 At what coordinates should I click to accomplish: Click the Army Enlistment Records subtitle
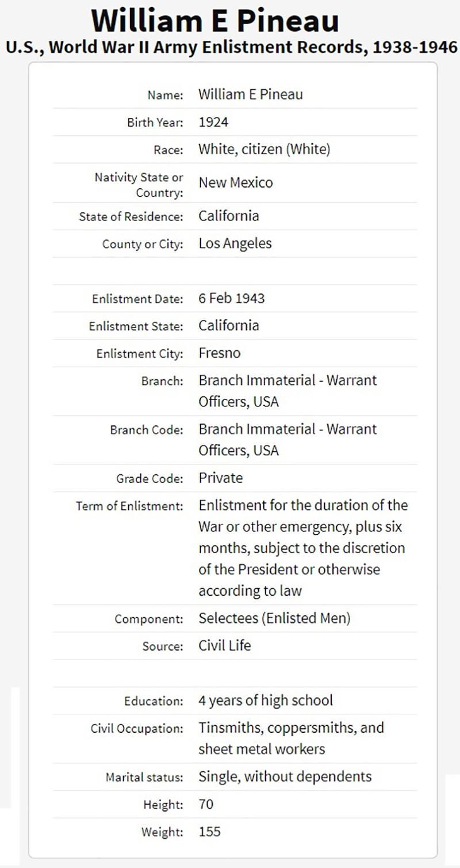(231, 47)
